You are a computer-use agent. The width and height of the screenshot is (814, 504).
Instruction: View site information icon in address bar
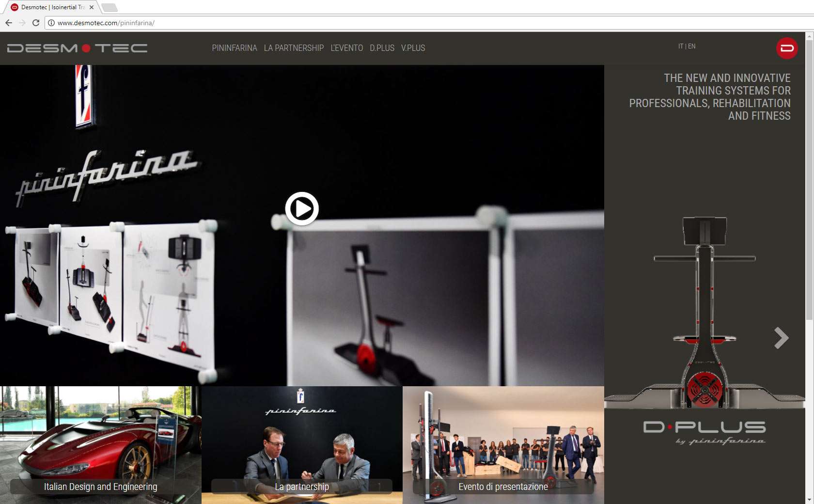pyautogui.click(x=51, y=23)
